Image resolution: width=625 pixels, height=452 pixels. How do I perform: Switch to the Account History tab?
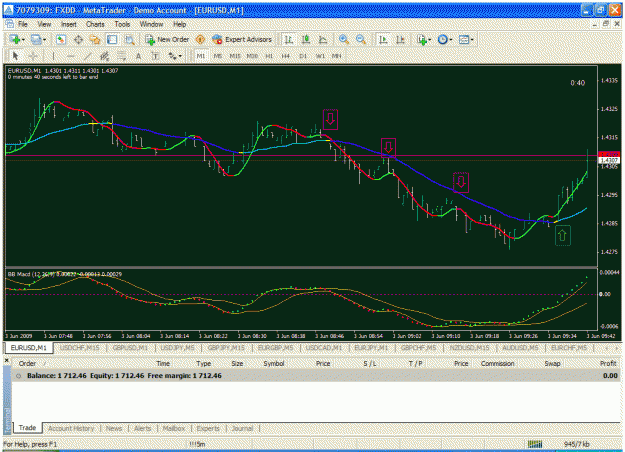71,428
